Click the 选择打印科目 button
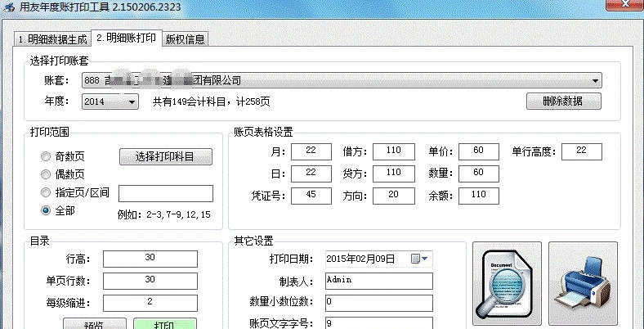The width and height of the screenshot is (644, 329). [166, 156]
